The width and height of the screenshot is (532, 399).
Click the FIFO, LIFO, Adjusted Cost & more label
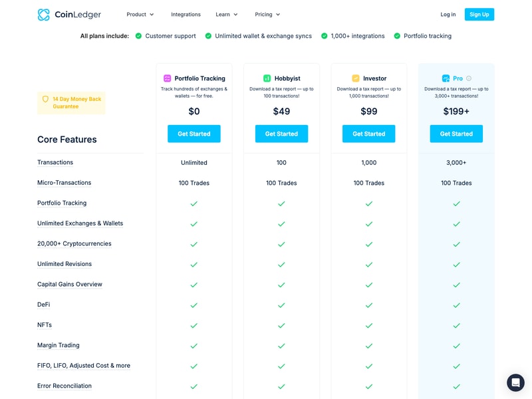pos(84,365)
